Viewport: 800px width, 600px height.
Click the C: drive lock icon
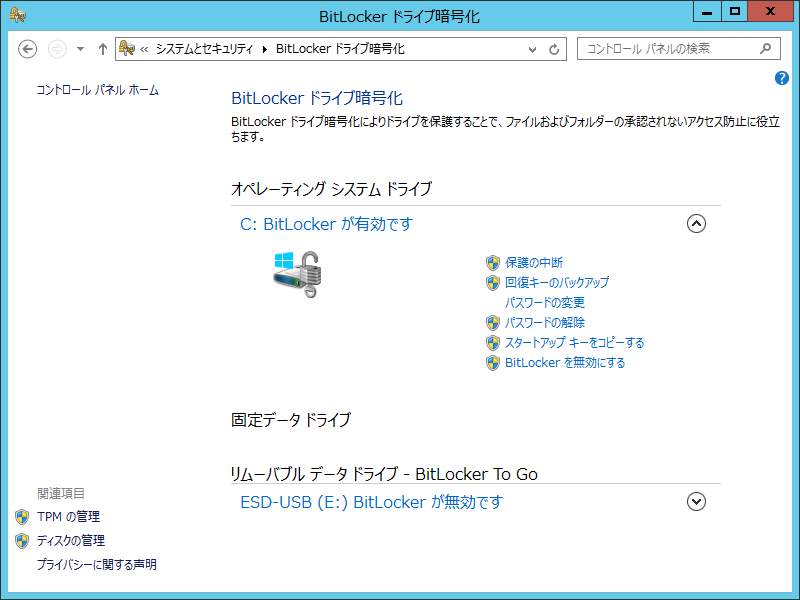tap(297, 274)
